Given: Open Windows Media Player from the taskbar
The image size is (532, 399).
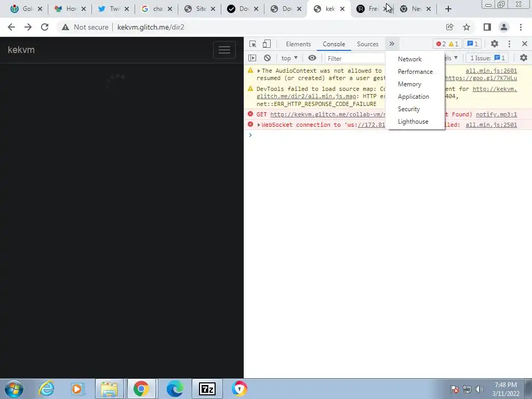Looking at the screenshot, I should (x=77, y=389).
